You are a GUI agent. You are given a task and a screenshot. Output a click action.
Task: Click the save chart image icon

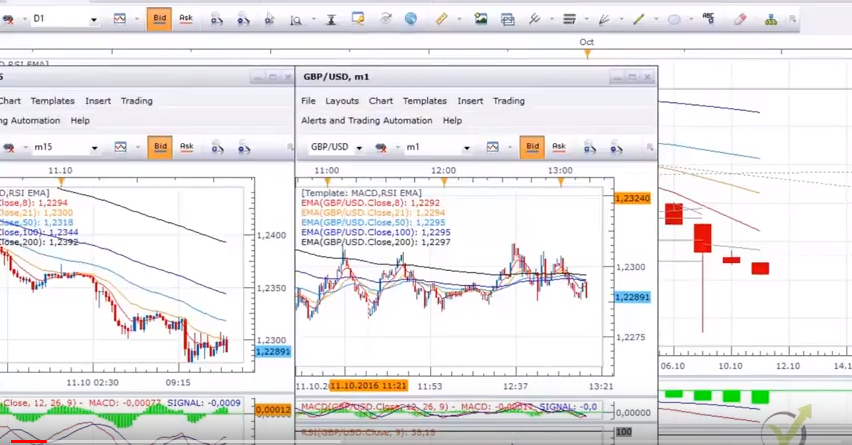point(481,19)
